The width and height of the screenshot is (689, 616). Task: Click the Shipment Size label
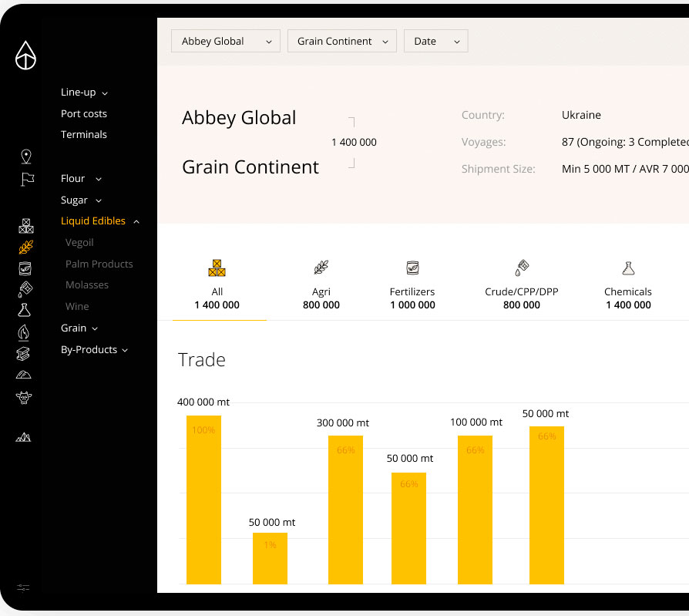(x=499, y=169)
